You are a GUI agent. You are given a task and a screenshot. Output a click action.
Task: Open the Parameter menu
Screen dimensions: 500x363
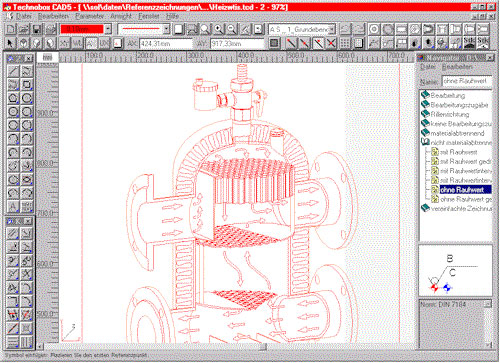pos(89,16)
